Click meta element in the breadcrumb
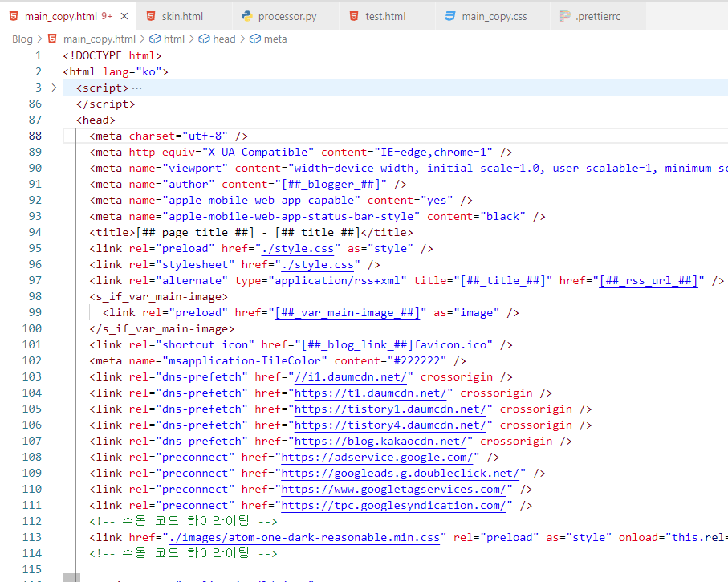The image size is (728, 582). point(275,39)
